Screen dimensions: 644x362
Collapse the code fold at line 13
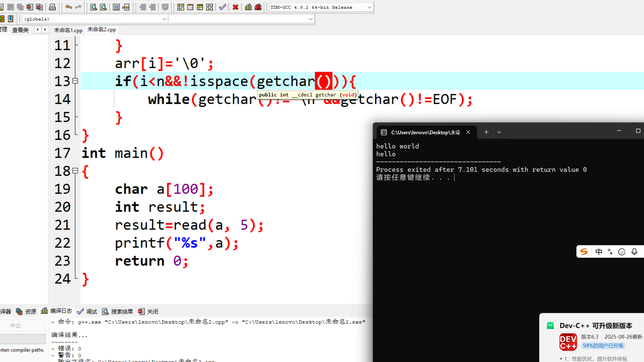pos(75,81)
